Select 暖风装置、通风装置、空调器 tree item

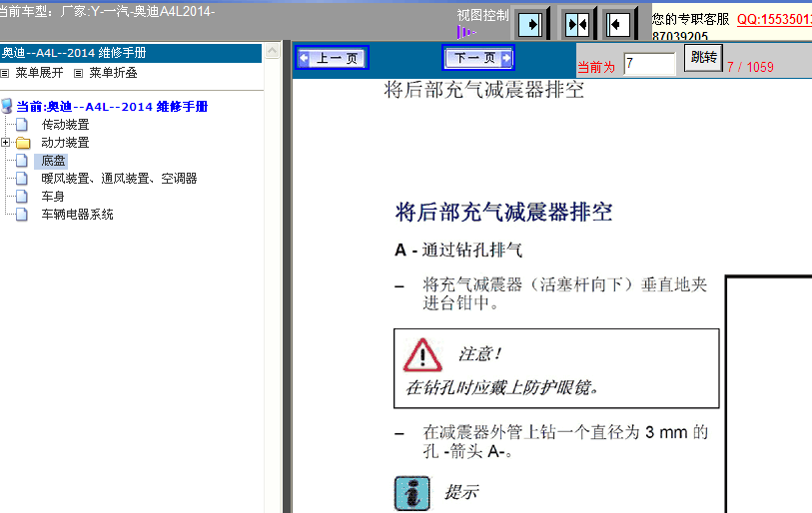119,179
